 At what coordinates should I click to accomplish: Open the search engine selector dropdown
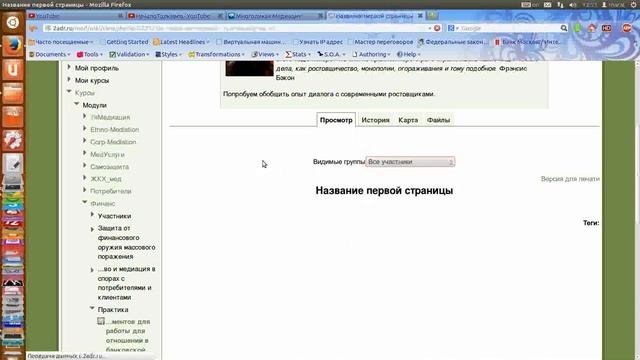click(x=453, y=28)
